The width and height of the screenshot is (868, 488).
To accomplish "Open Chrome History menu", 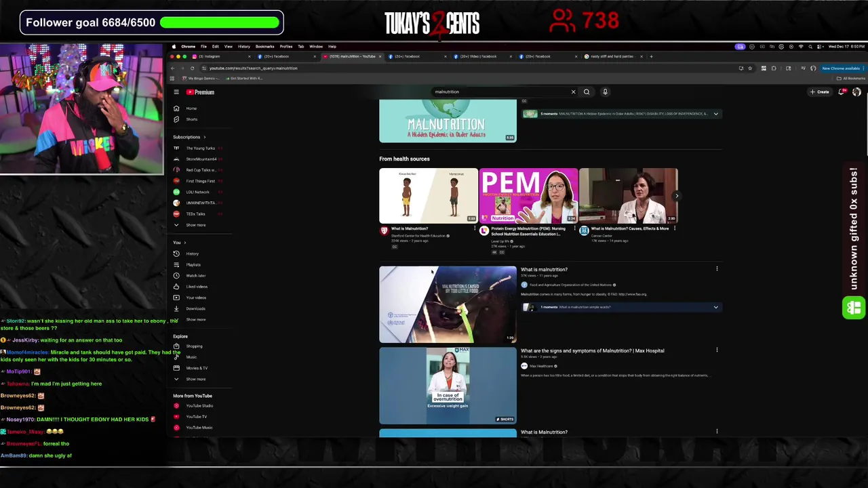I will point(244,47).
